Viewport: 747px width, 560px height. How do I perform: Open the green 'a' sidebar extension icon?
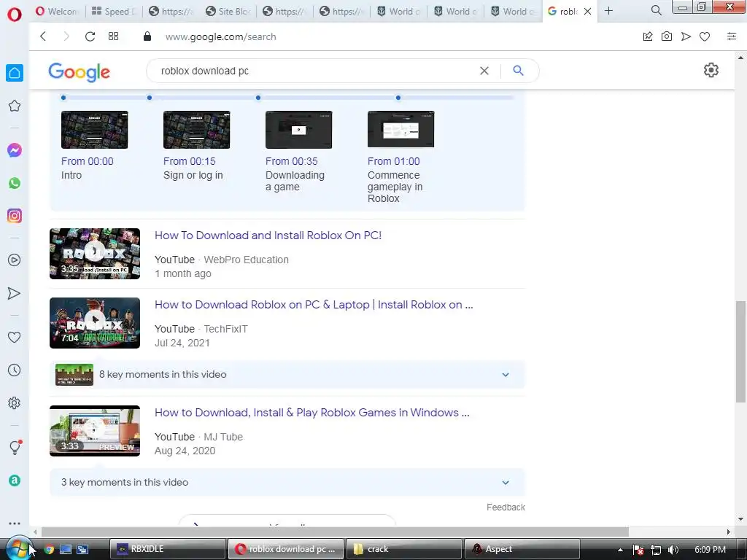15,481
